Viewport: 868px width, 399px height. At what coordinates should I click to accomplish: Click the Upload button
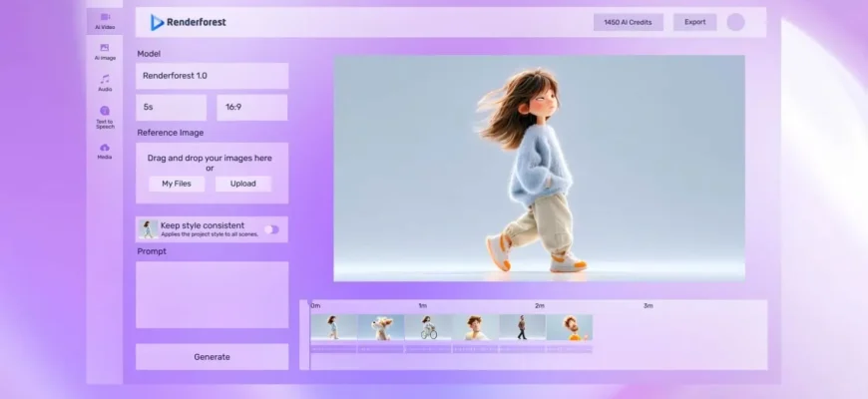(243, 184)
